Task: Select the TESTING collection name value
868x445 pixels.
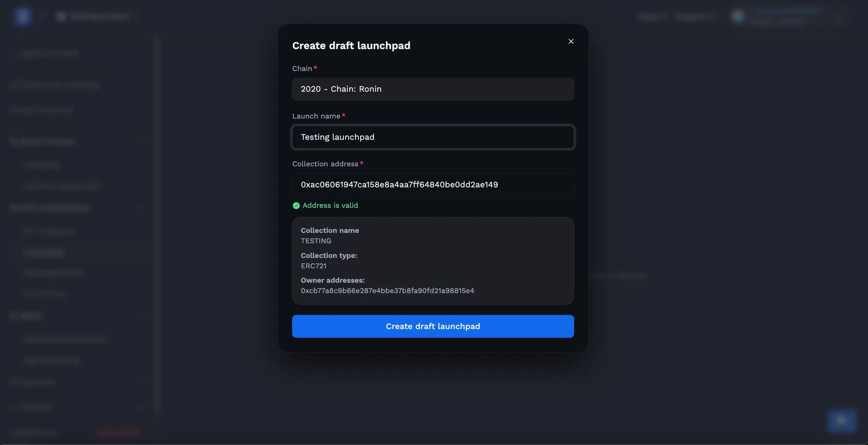Action: [316, 241]
